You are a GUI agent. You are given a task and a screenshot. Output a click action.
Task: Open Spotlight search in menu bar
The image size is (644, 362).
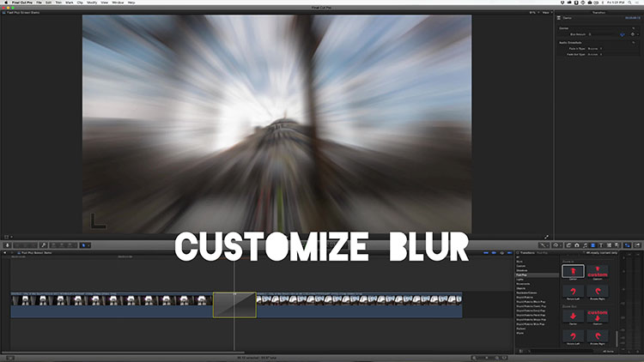point(629,3)
